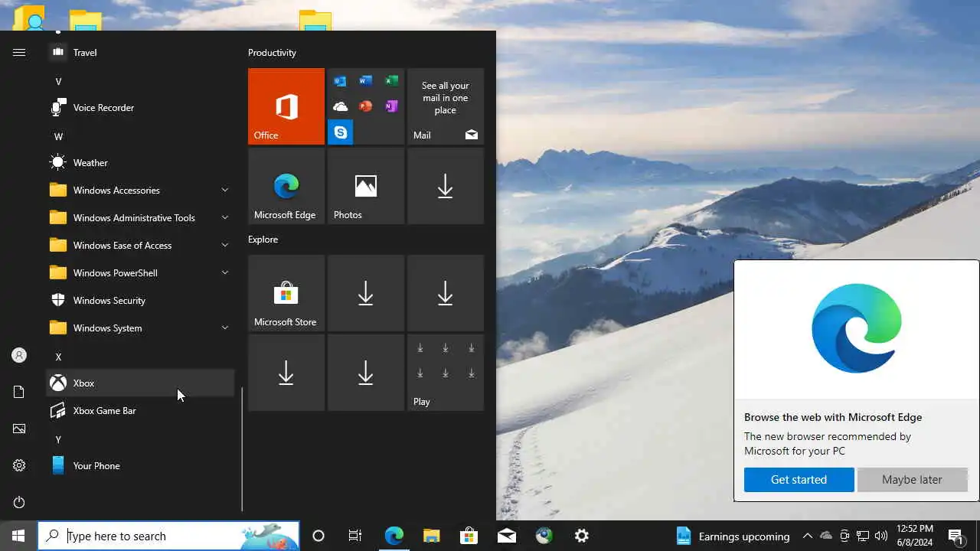Open Settings gear in Start sidebar
Screen dimensions: 980x551
19,465
